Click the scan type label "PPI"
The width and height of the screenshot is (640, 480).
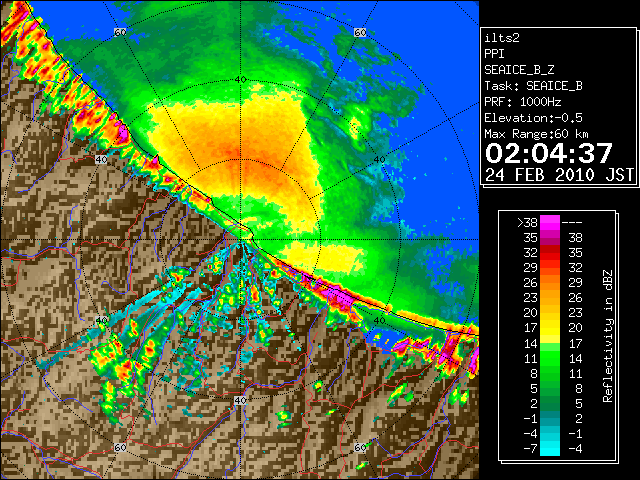pyautogui.click(x=494, y=54)
